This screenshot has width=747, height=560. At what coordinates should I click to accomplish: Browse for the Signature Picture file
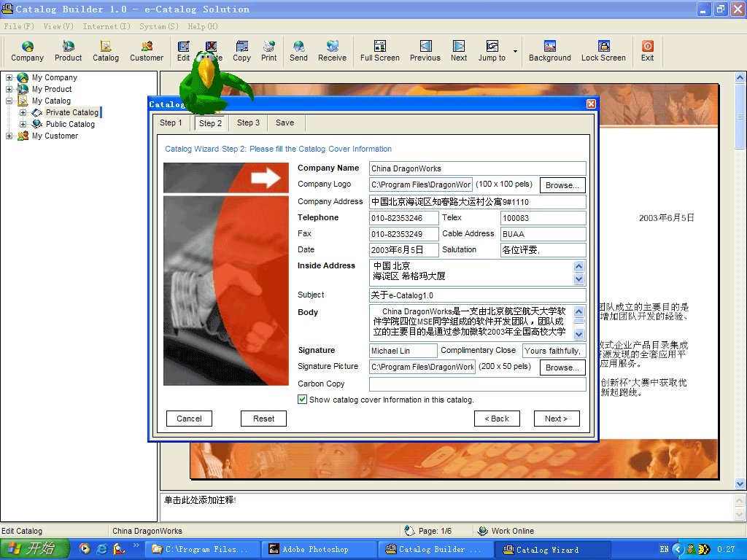[562, 367]
